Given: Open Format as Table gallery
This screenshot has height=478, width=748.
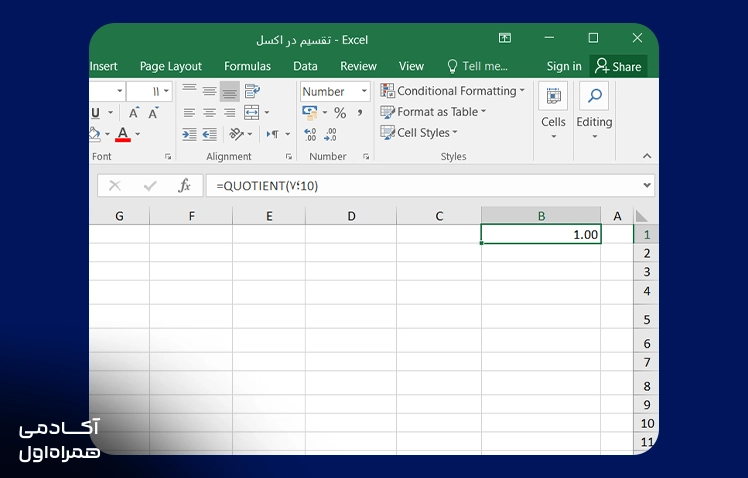Looking at the screenshot, I should point(433,112).
